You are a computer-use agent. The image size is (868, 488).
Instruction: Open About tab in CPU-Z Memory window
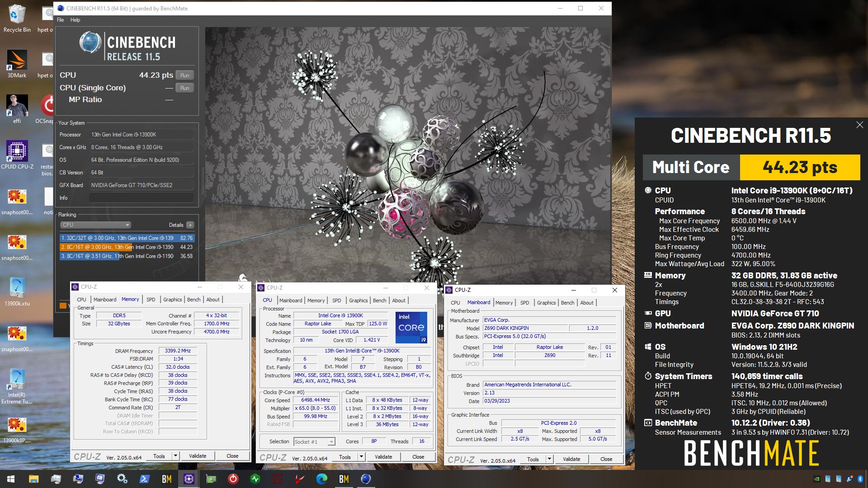point(213,300)
